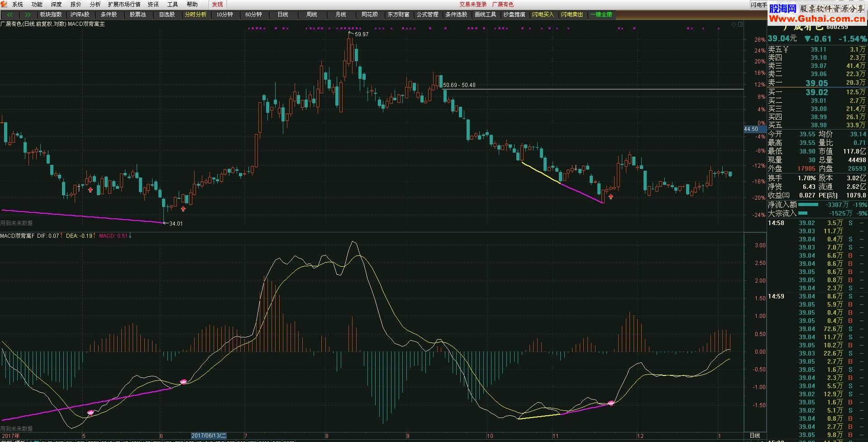Open 条件选股 stock screener
868x442 pixels.
(456, 14)
